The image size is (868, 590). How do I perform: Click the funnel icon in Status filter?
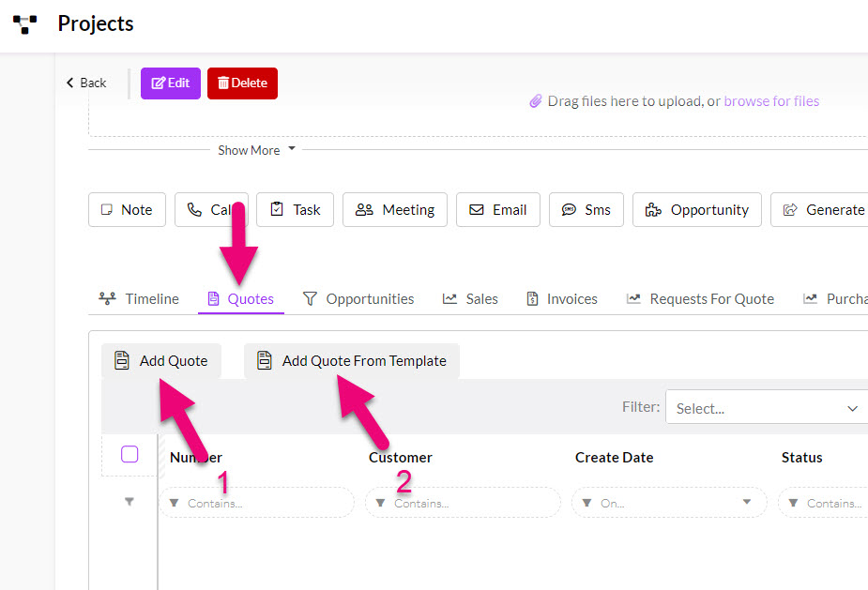pyautogui.click(x=793, y=503)
